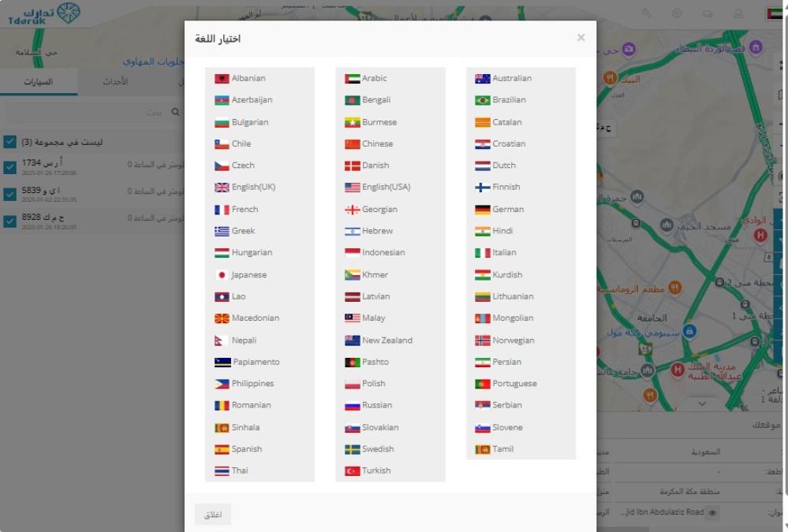
Task: Toggle checkbox for vehicle 1734
Action: click(x=9, y=167)
